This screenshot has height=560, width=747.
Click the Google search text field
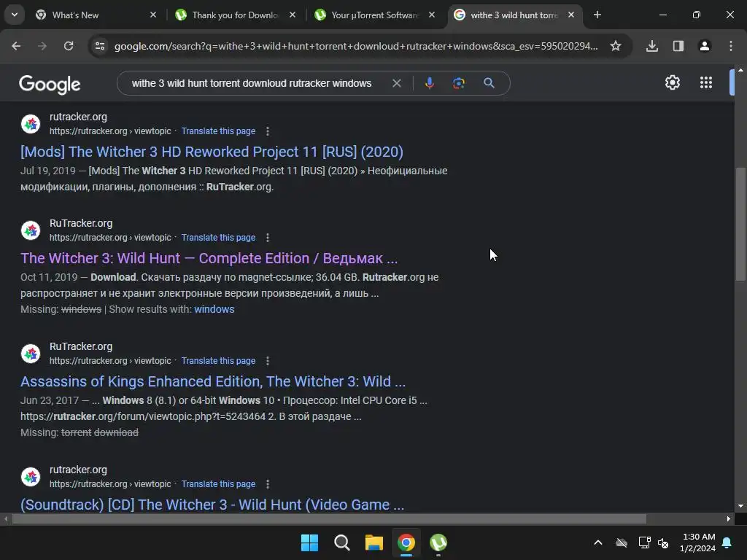point(252,83)
